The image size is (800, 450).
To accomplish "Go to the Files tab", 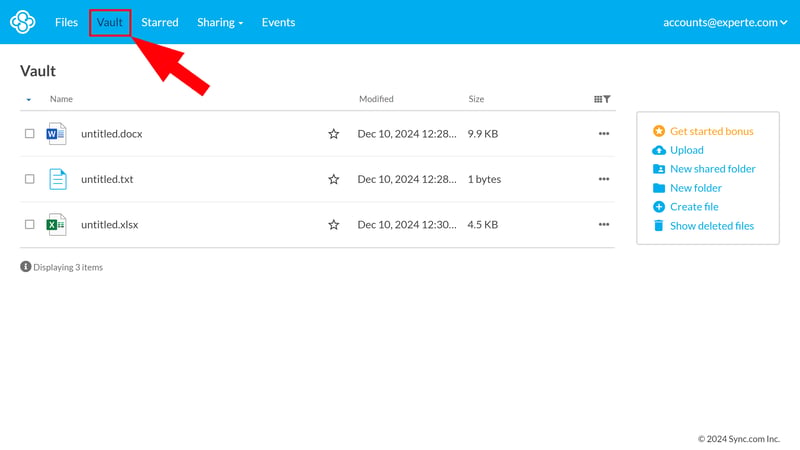I will (67, 22).
